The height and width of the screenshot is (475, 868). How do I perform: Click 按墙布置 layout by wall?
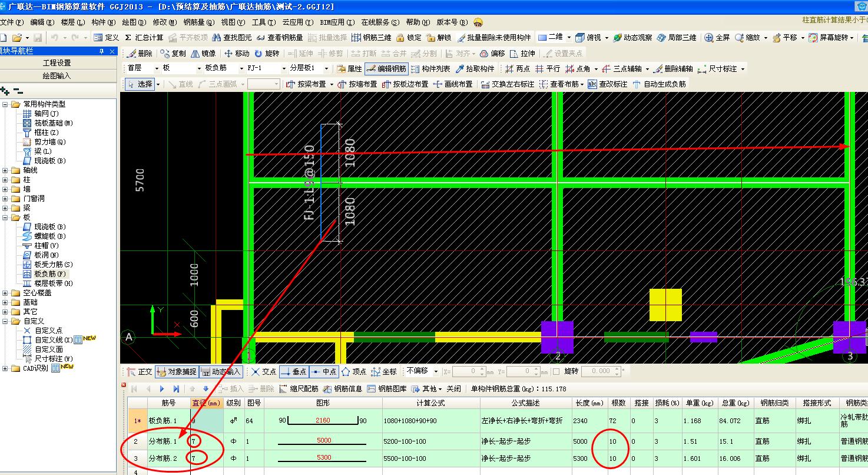(x=357, y=84)
